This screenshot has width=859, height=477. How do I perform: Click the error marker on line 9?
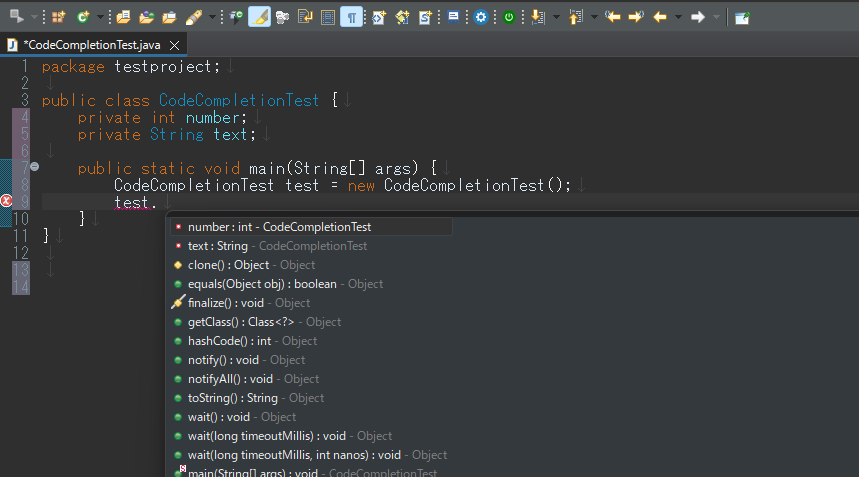coord(6,201)
